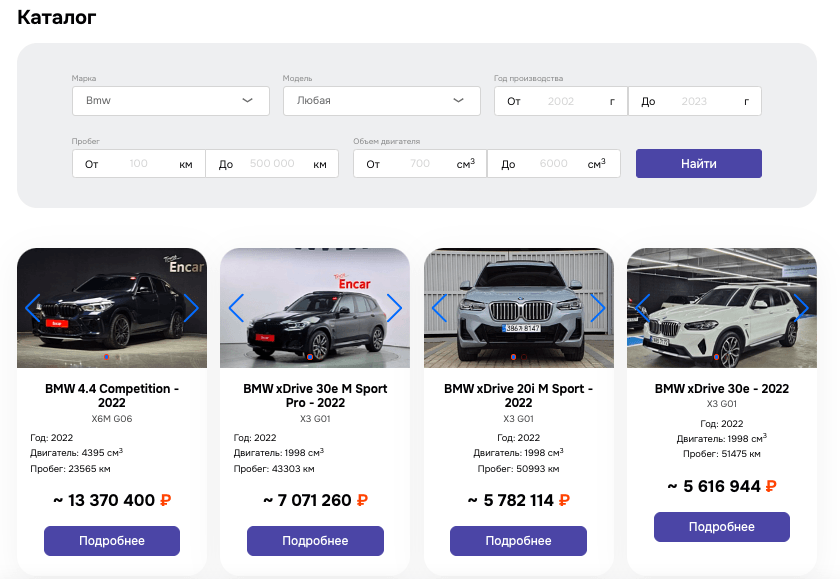Click the Пробег От mileage field

[139, 164]
